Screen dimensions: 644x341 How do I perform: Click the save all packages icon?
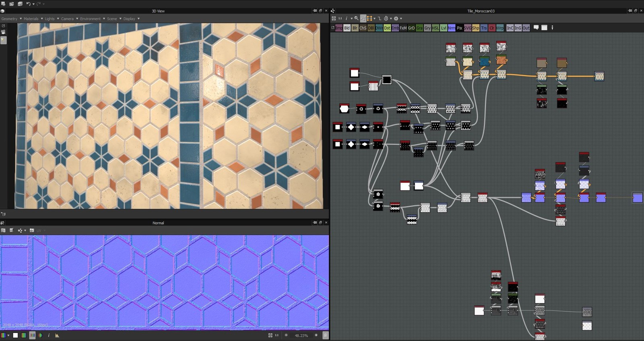20,4
